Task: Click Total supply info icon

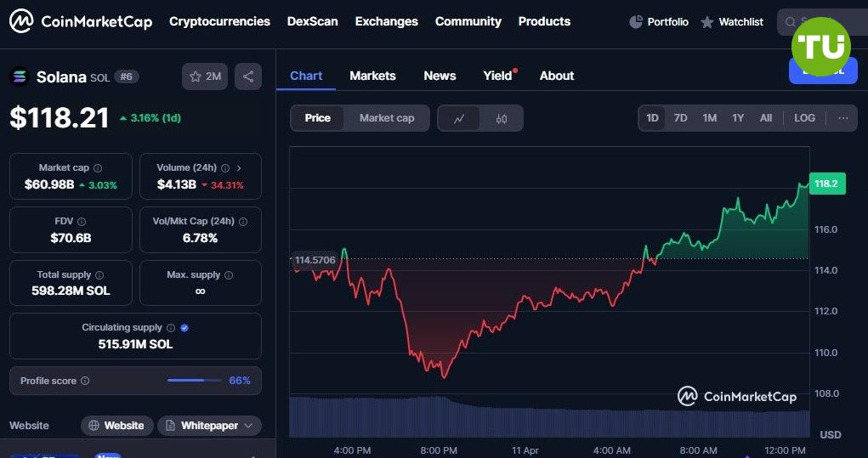Action: (99, 275)
